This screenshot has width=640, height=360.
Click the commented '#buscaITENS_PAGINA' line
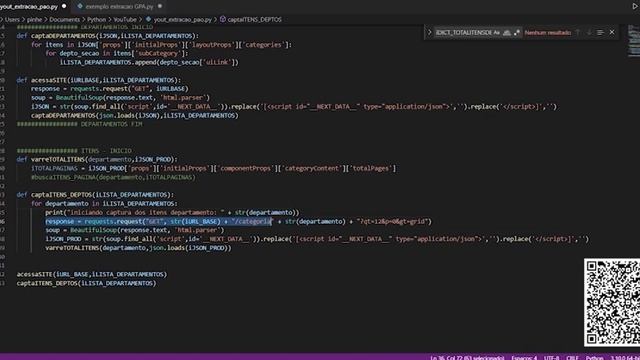[x=113, y=177]
